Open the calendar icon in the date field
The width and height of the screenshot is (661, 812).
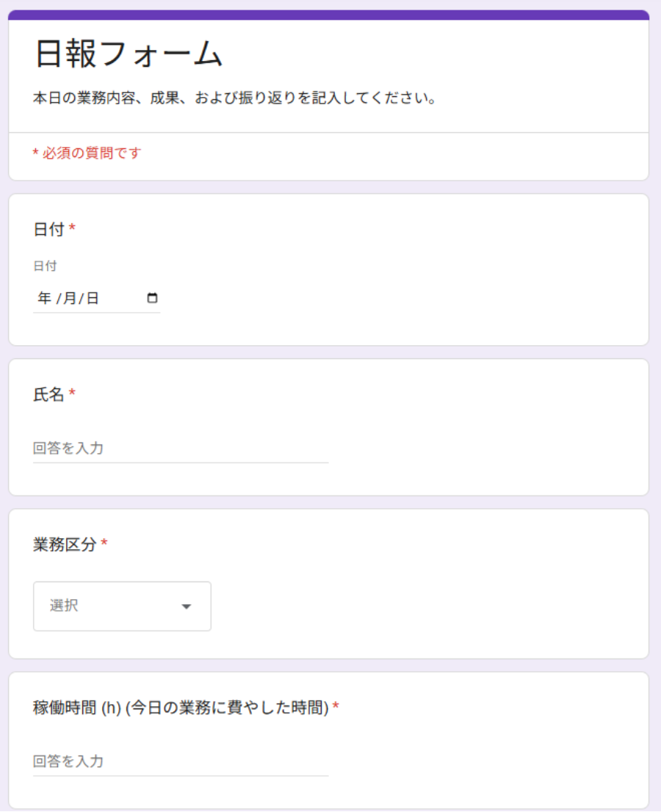coord(151,297)
